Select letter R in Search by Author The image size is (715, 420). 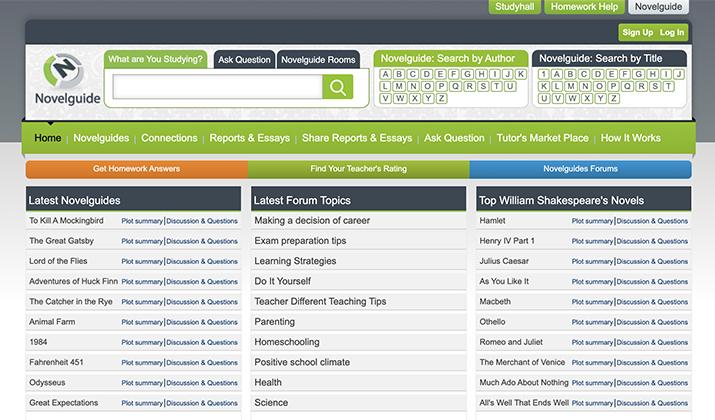coord(469,86)
